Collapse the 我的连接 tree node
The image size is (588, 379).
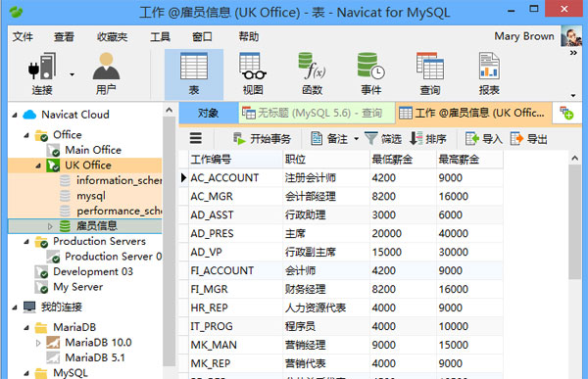coord(15,308)
